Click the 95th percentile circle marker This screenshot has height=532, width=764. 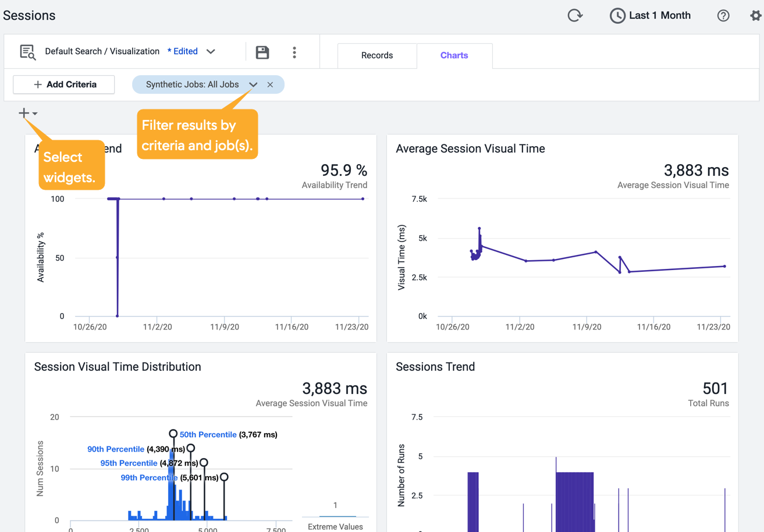click(204, 463)
